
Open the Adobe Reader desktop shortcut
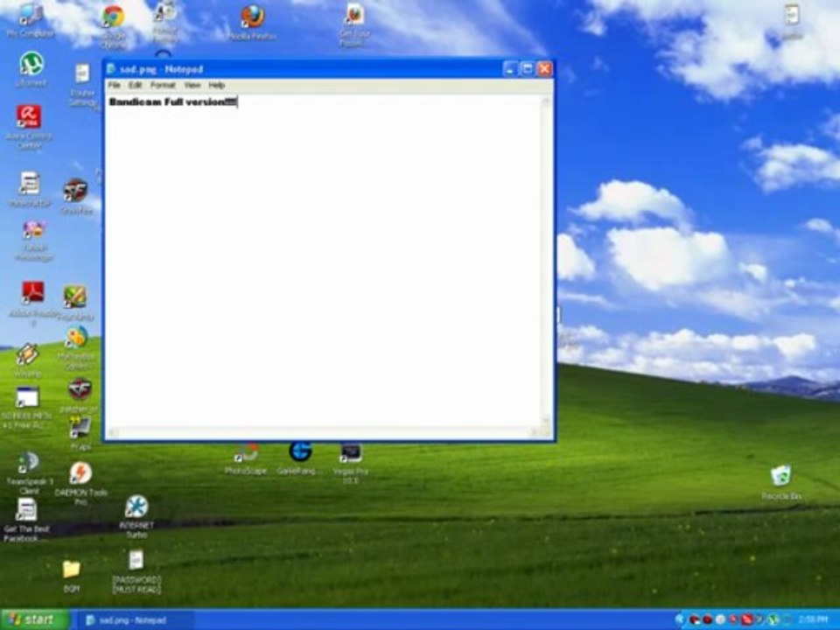33,302
